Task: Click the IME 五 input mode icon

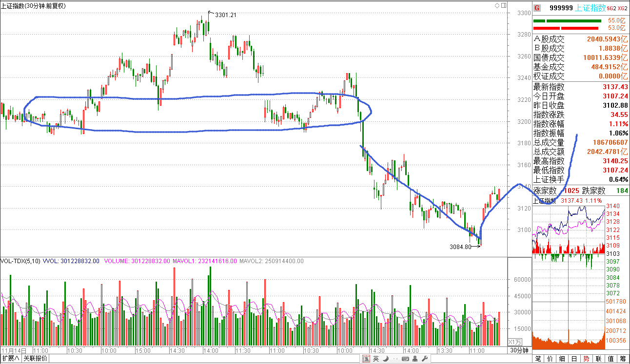Action: 366,359
